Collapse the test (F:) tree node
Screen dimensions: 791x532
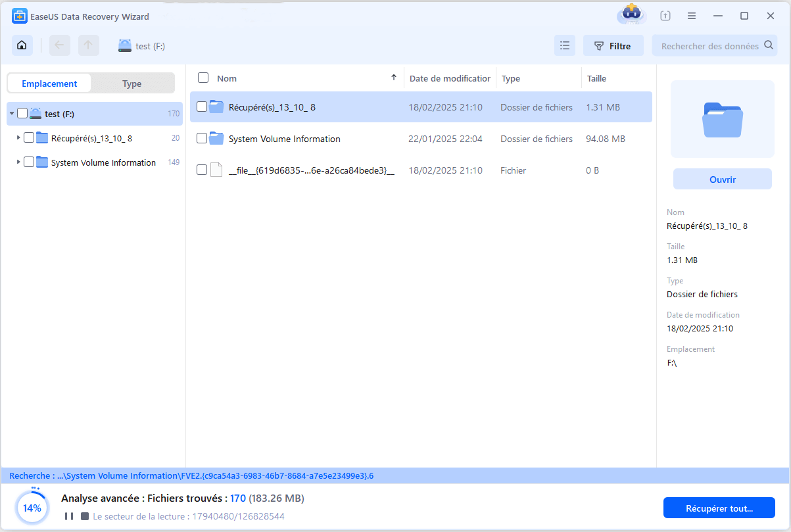coord(12,114)
